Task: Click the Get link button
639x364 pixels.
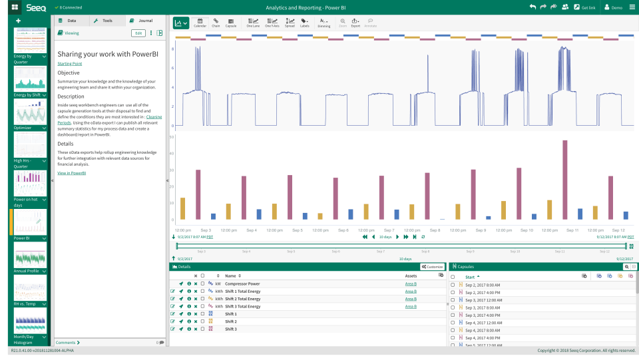Action: (x=584, y=7)
